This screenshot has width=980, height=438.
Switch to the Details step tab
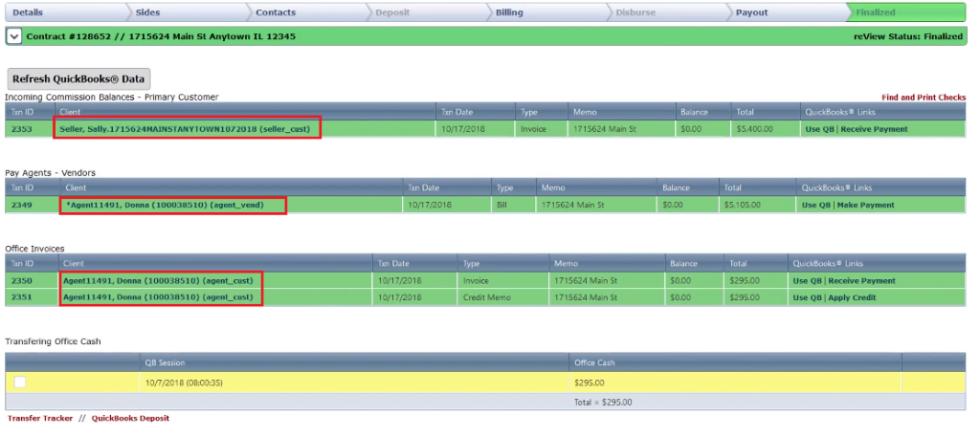pyautogui.click(x=28, y=12)
